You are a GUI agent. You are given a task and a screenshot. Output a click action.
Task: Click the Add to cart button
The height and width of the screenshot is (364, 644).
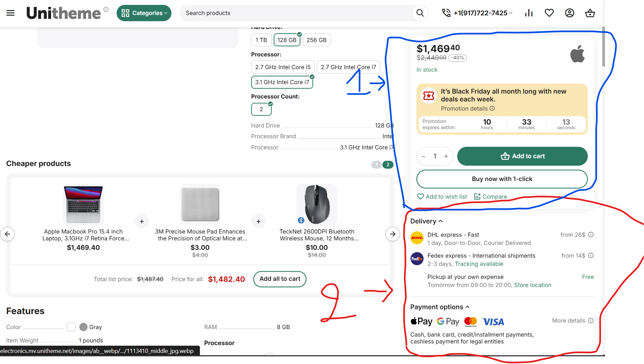(522, 156)
